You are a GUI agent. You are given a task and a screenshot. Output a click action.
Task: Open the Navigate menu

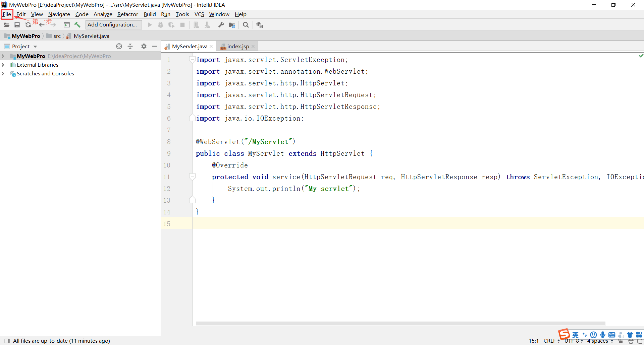59,14
